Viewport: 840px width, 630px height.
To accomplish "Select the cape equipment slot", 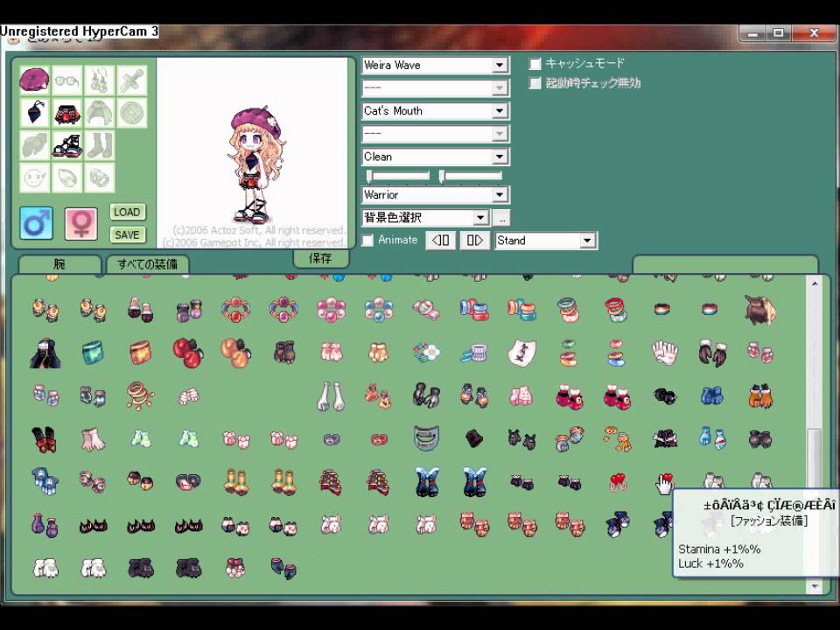I will [35, 145].
